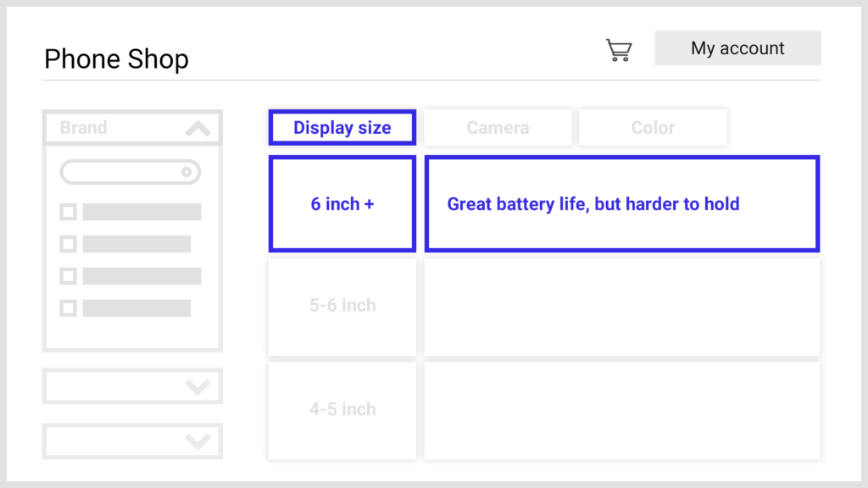This screenshot has height=488, width=868.
Task: Check the first Brand checkbox
Action: [x=69, y=212]
